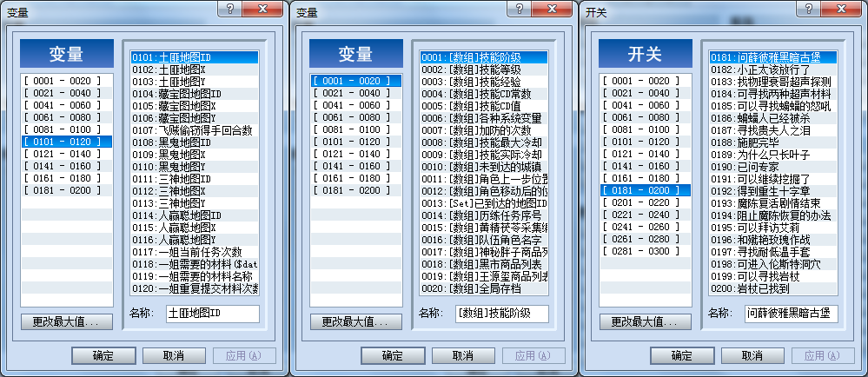Select range [0181 - 0200] in left 变量 window
Image resolution: width=868 pixels, height=377 pixels.
(67, 190)
